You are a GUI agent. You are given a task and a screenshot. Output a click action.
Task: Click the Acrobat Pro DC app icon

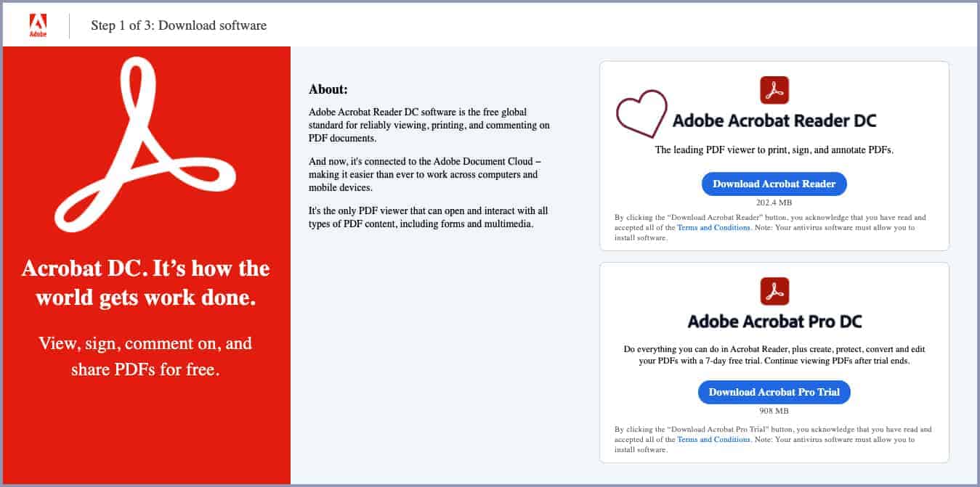pos(774,291)
